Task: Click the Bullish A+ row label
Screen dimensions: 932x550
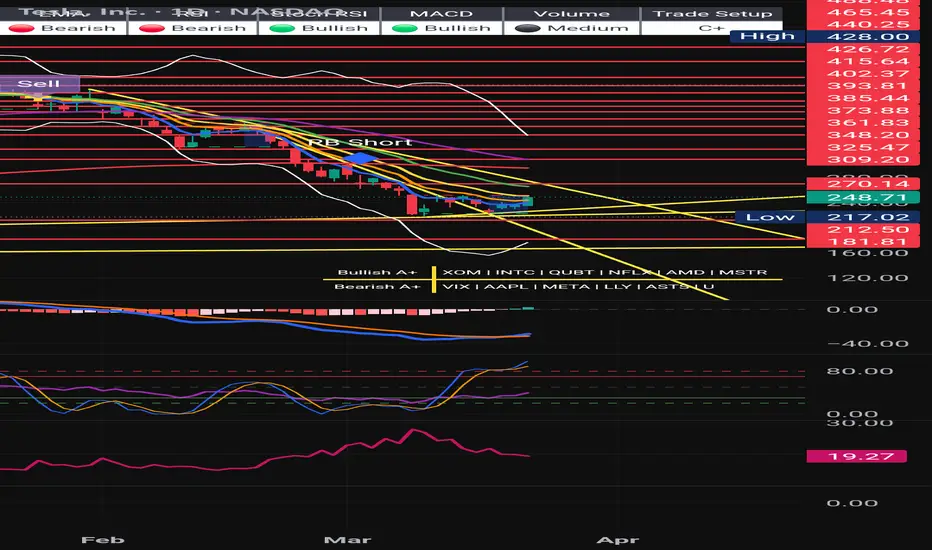Action: pos(377,272)
